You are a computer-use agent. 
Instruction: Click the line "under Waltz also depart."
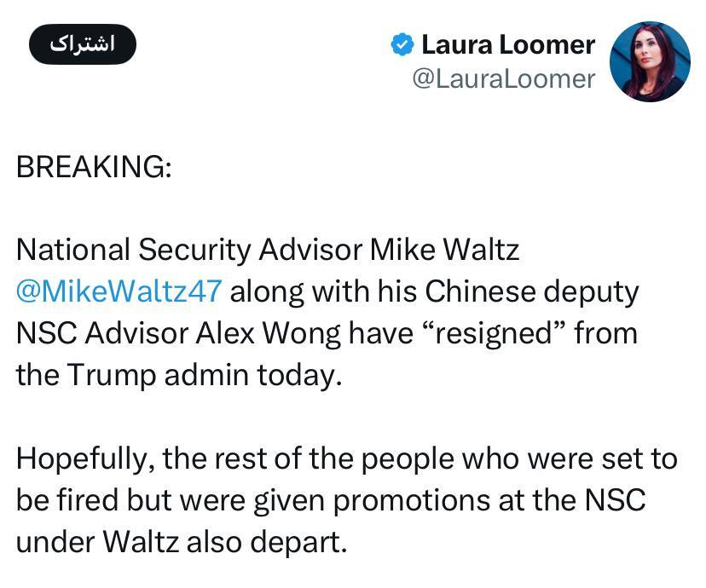point(182,542)
